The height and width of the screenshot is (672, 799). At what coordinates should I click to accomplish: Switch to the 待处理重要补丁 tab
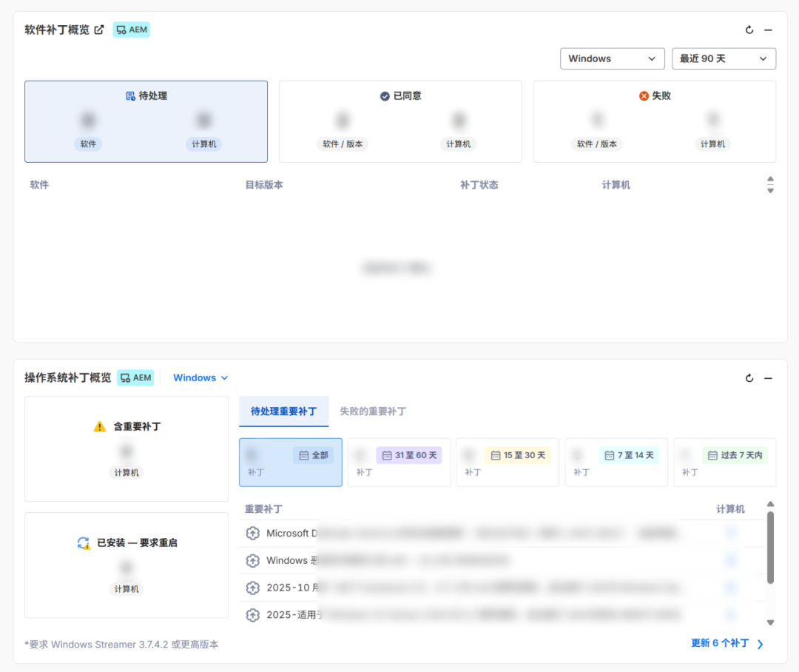(x=284, y=411)
